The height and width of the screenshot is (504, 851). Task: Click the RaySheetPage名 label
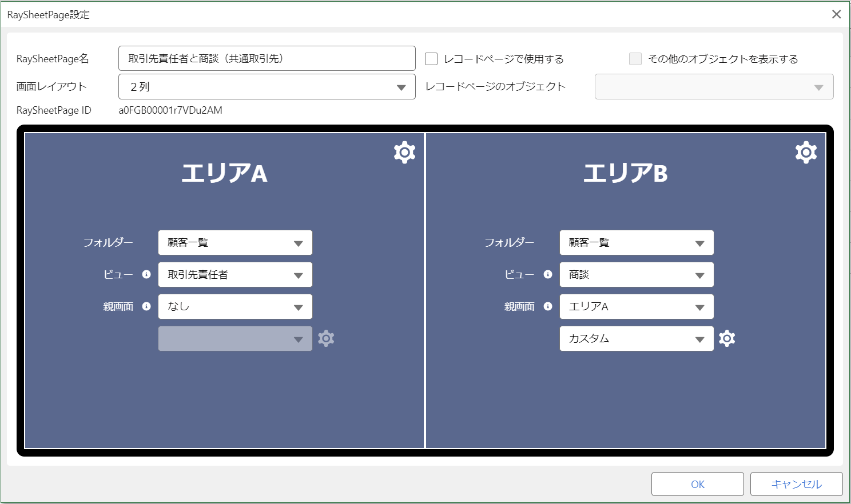click(x=53, y=59)
